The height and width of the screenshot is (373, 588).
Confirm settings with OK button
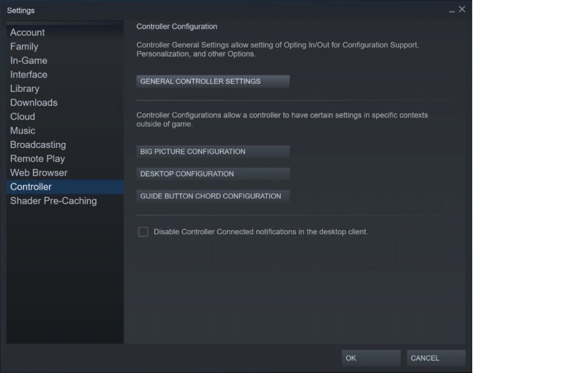pos(371,358)
